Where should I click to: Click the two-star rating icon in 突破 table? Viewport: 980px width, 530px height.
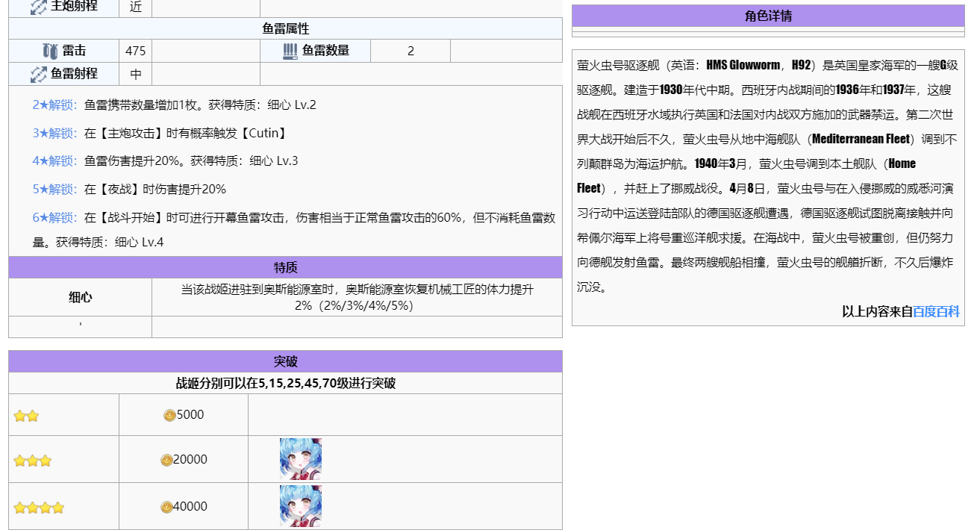coord(26,416)
